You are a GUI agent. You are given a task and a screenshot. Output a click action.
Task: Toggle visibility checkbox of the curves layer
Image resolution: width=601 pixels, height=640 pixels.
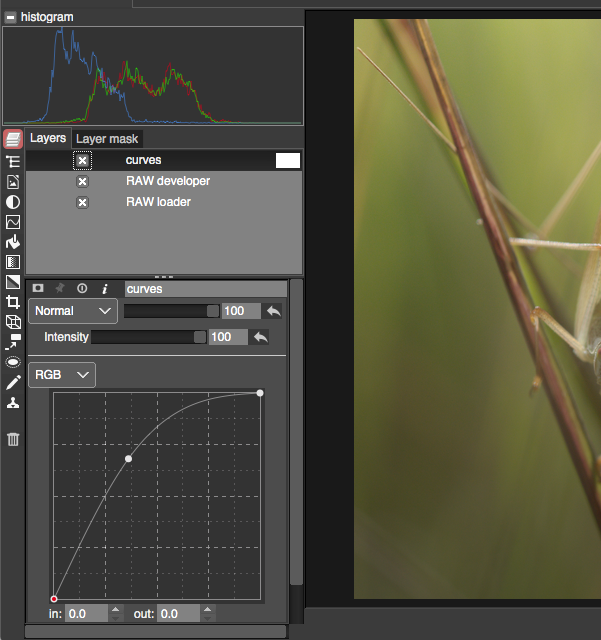click(x=82, y=160)
